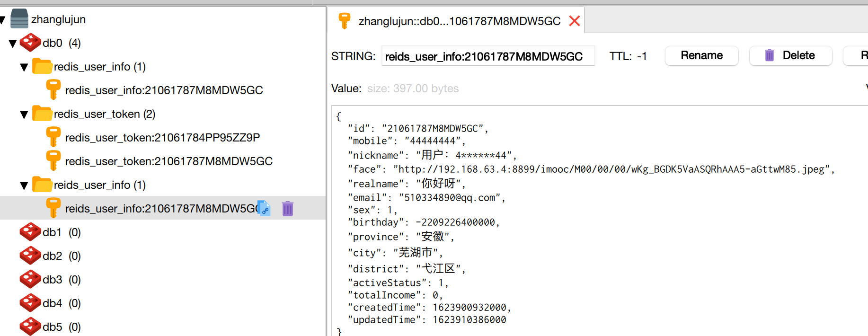Viewport: 868px width, 336px height.
Task: Collapse the redis_user_token namespace
Action: (24, 115)
